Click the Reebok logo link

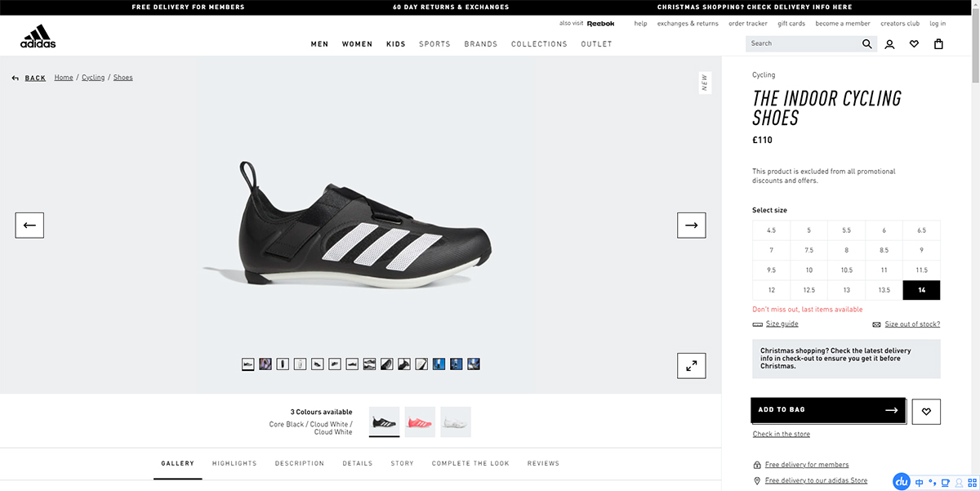(600, 24)
